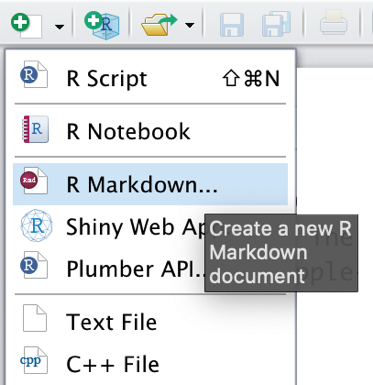Image resolution: width=373 pixels, height=385 pixels.
Task: Choose R Notebook menu entry
Action: (150, 130)
